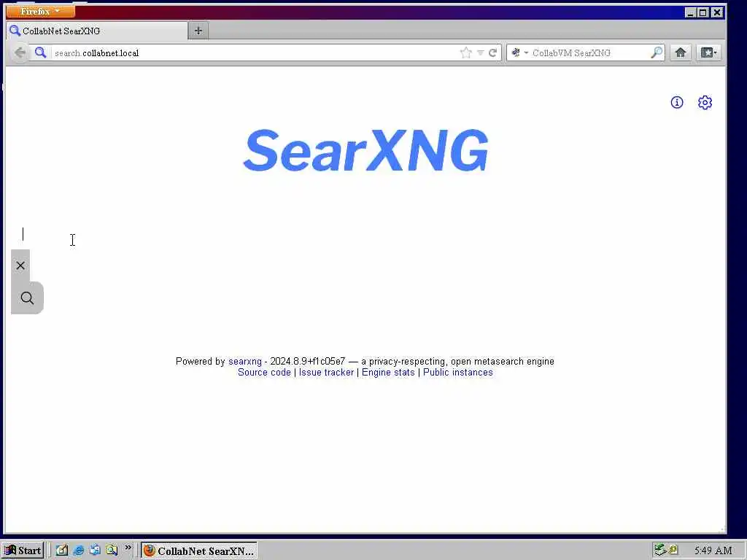Click the site identity magnifier icon
The height and width of the screenshot is (560, 747).
[41, 52]
